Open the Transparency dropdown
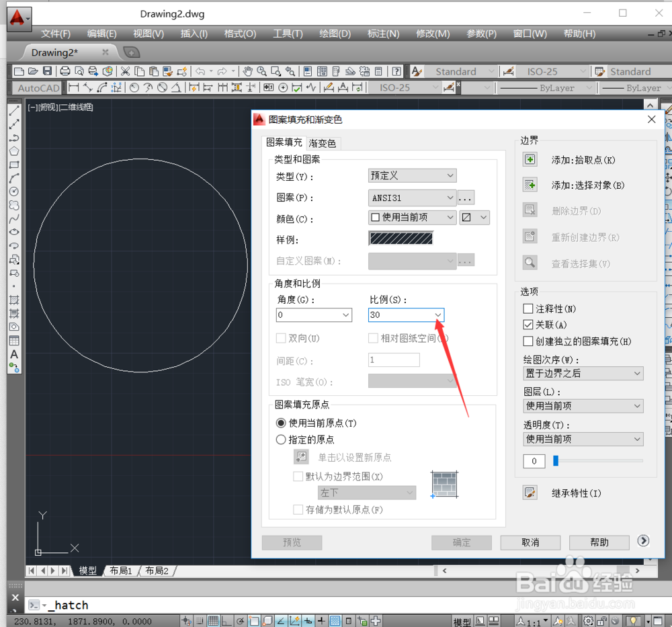672x627 pixels. [x=583, y=439]
